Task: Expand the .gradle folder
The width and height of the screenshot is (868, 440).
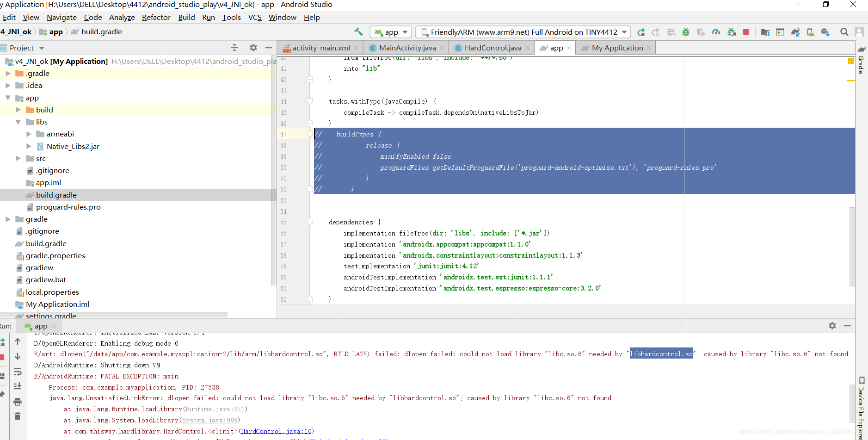Action: (x=8, y=73)
